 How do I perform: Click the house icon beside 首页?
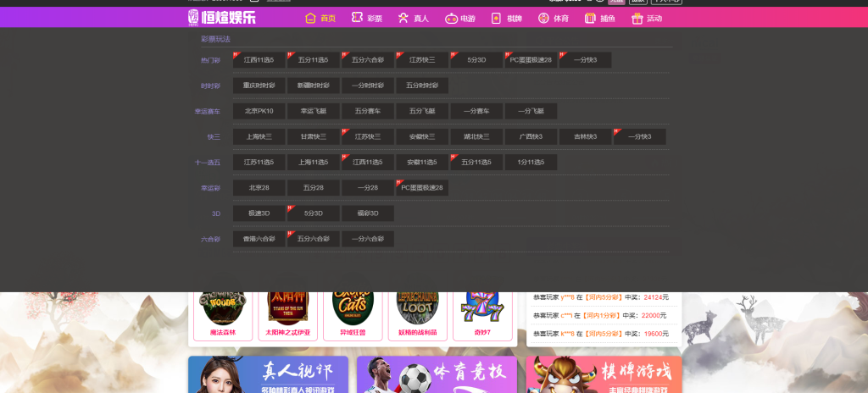311,18
